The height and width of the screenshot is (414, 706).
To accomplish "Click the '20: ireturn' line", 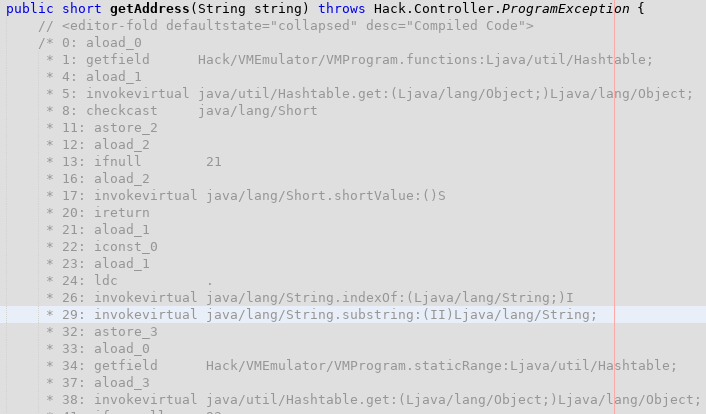I will click(98, 213).
